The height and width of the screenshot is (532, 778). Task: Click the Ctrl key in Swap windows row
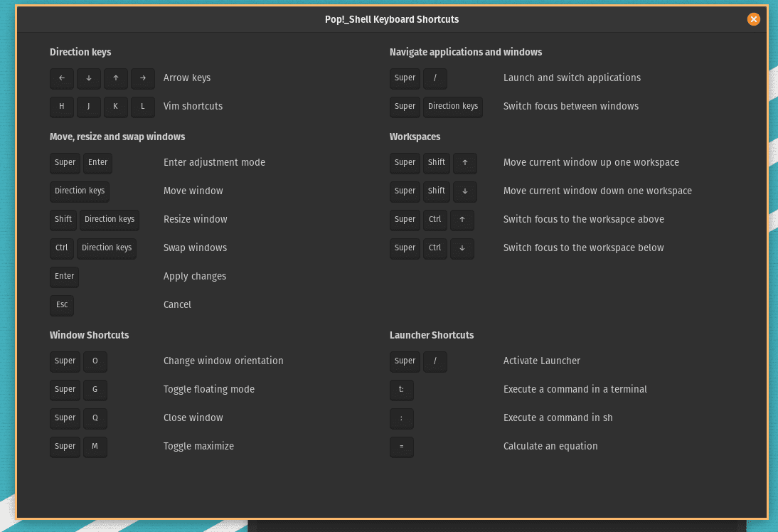pyautogui.click(x=62, y=248)
